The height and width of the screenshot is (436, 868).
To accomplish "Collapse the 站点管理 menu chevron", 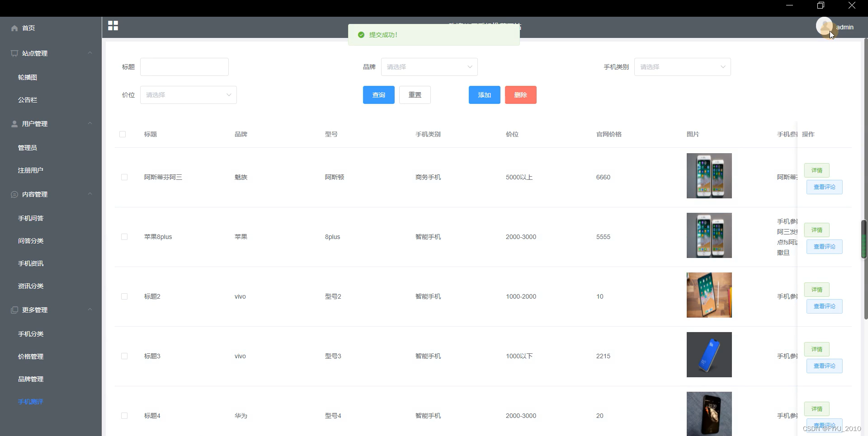I will [x=90, y=53].
